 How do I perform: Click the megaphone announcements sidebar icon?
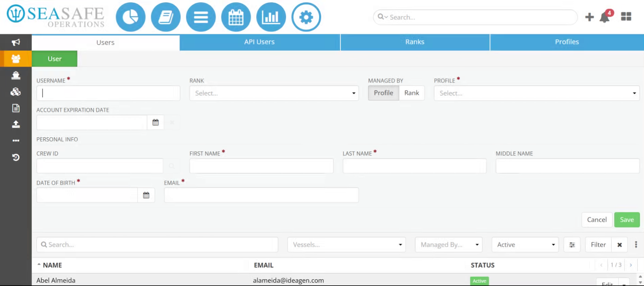pyautogui.click(x=16, y=42)
